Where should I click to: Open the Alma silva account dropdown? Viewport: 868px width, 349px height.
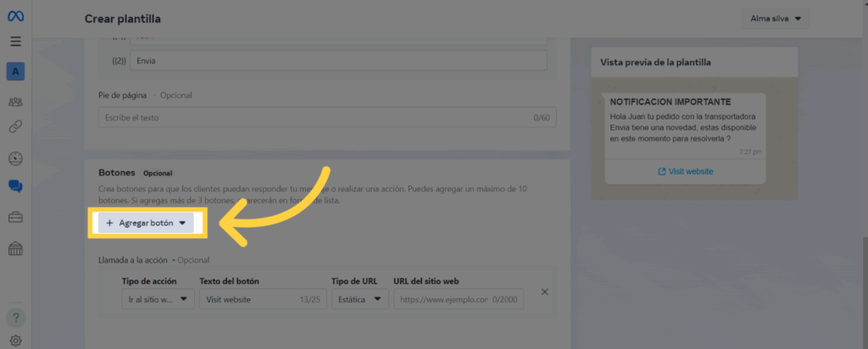coord(776,19)
